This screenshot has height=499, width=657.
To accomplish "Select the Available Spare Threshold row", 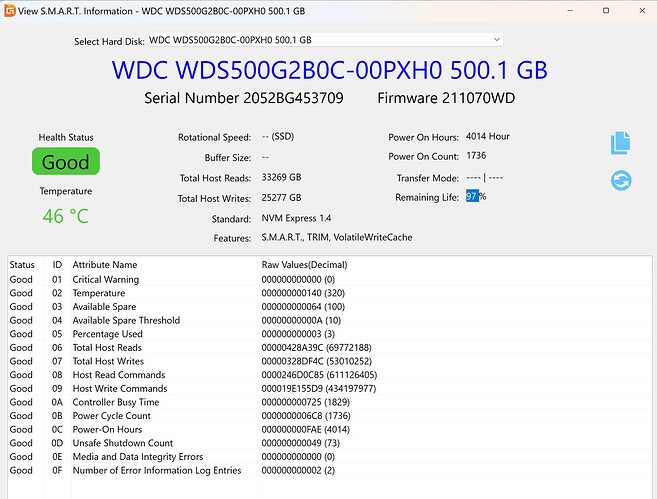I will coord(329,320).
